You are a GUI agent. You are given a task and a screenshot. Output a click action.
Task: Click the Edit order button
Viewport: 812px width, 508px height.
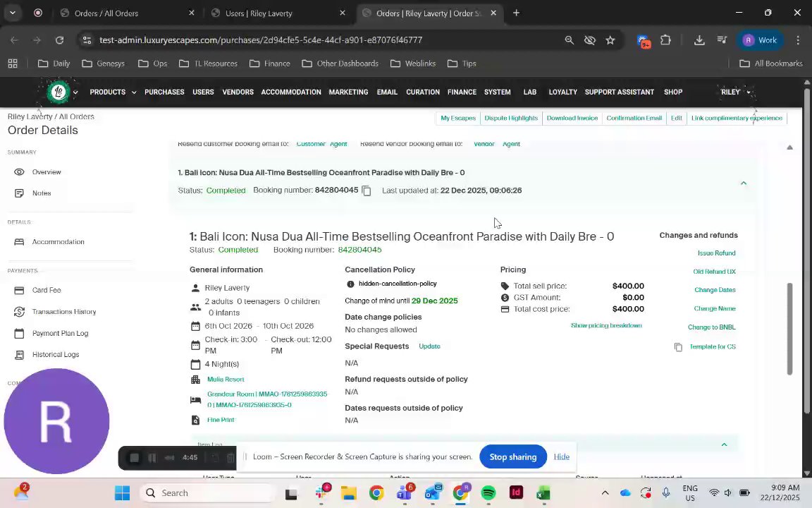[x=677, y=119]
